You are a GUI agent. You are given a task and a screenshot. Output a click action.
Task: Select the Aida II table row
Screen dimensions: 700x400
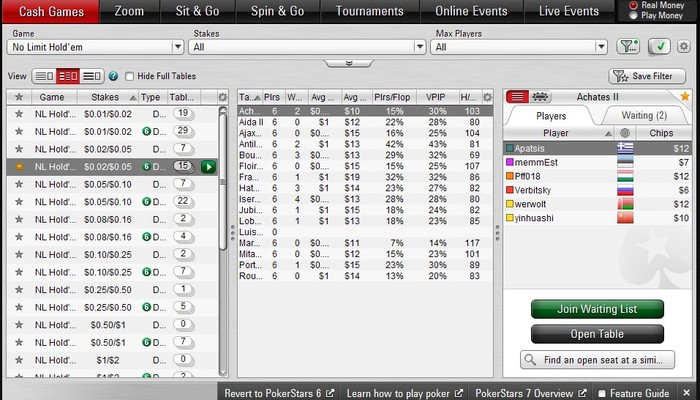[x=365, y=122]
